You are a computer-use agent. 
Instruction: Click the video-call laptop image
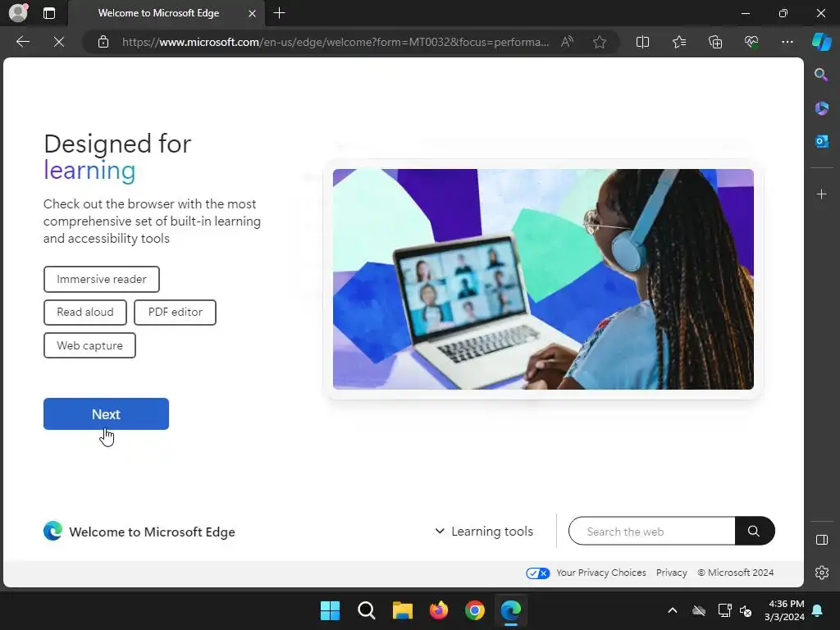[543, 279]
